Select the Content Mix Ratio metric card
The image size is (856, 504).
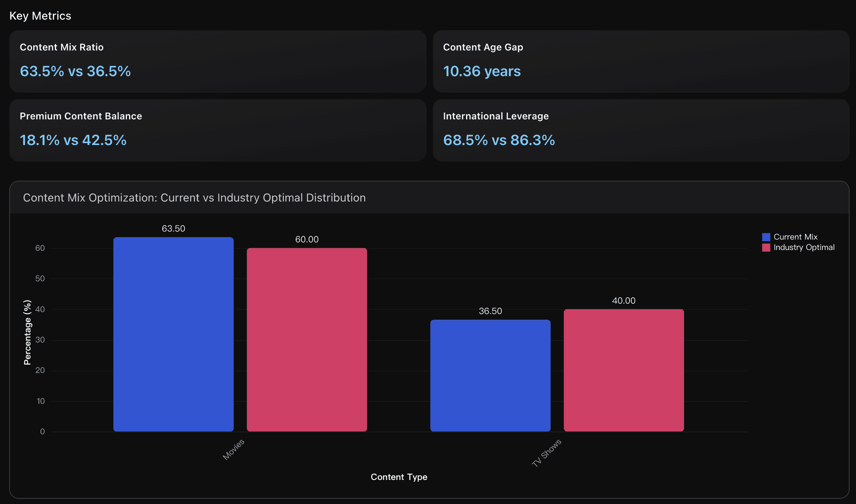click(218, 62)
